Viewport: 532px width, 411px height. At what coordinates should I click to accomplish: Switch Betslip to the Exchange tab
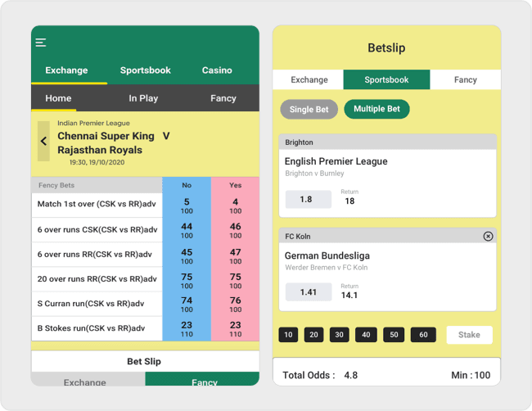tap(309, 80)
